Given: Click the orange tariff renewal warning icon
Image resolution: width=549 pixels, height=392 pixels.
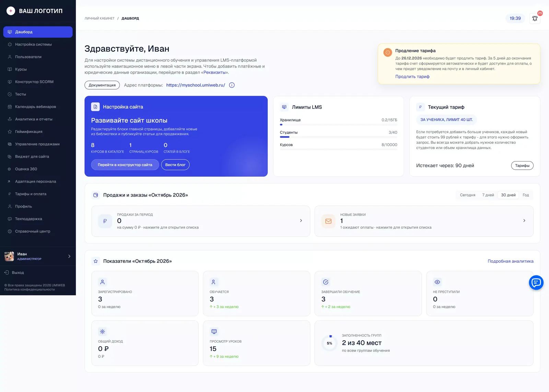Looking at the screenshot, I should pyautogui.click(x=387, y=52).
